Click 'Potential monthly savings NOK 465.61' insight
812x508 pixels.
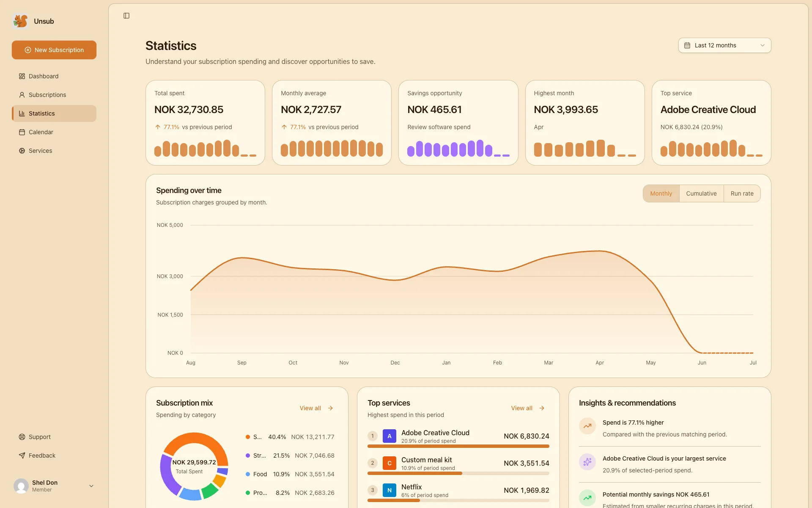pos(656,494)
